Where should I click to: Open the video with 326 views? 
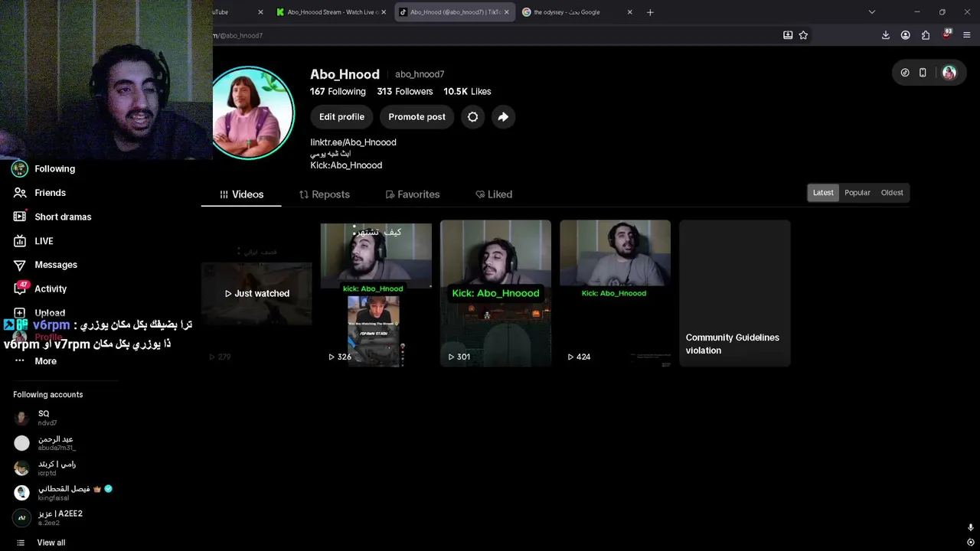376,294
